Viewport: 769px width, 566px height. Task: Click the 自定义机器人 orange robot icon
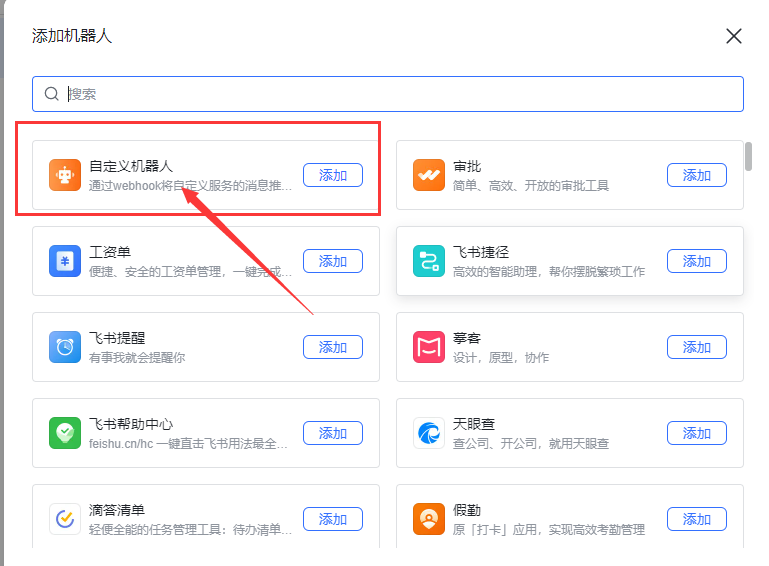65,175
